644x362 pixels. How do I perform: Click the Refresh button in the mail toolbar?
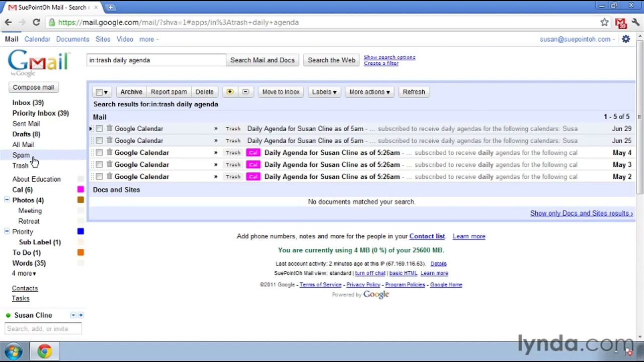[414, 92]
